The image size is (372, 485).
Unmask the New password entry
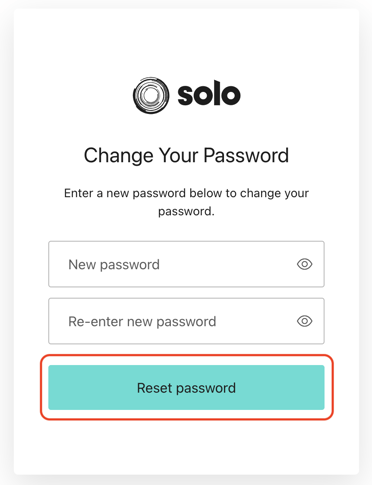point(304,264)
